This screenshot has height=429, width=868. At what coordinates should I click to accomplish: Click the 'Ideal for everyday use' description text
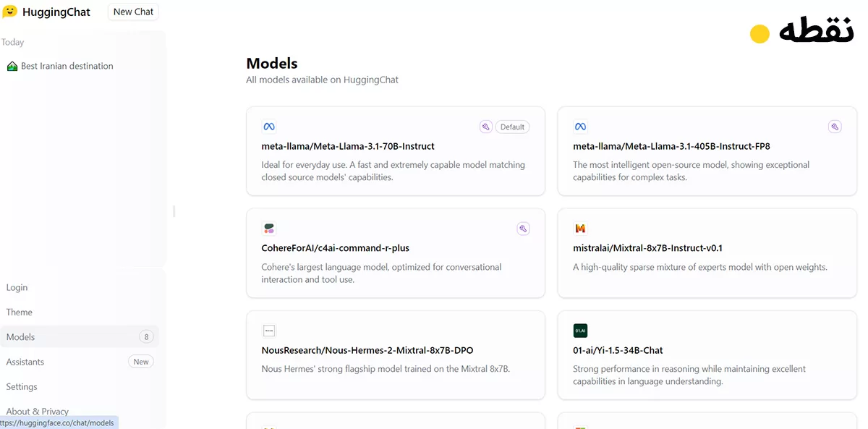pyautogui.click(x=393, y=171)
